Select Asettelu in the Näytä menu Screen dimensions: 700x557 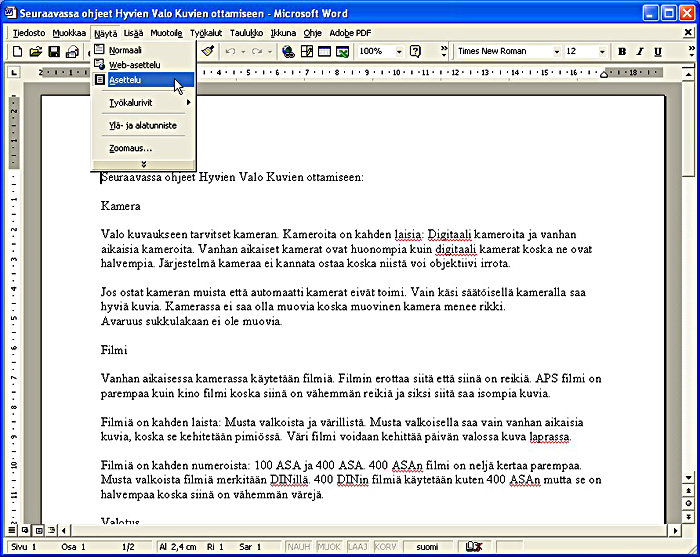126,81
